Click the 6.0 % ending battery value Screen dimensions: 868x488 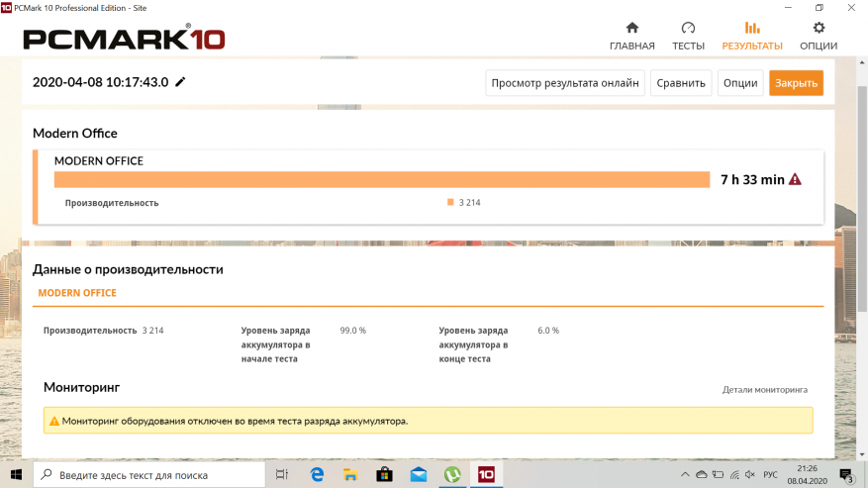coord(548,331)
